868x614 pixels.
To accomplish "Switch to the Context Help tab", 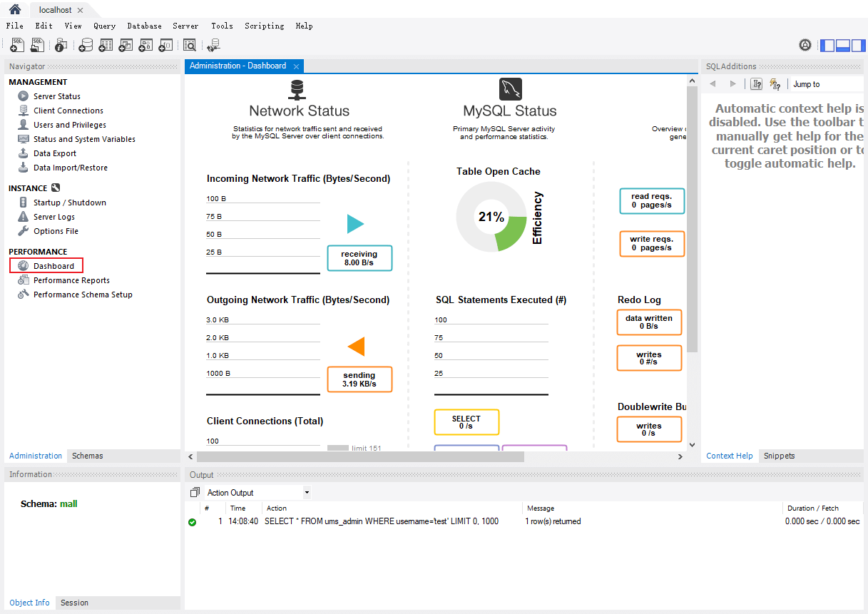I will [x=729, y=456].
